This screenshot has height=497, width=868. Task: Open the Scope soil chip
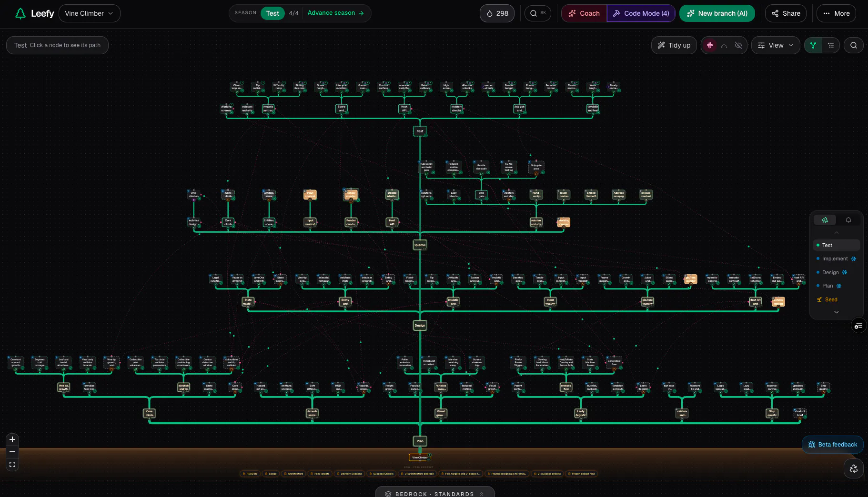271,474
